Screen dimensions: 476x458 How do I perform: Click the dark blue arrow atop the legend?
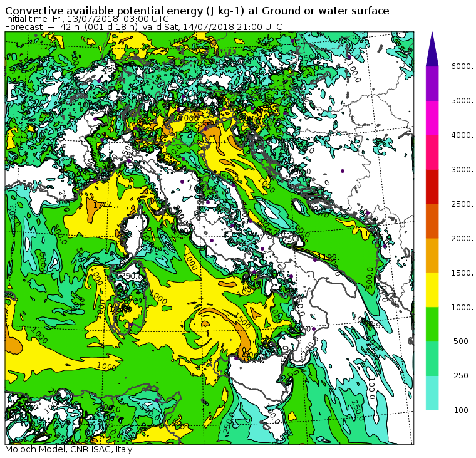coord(432,49)
